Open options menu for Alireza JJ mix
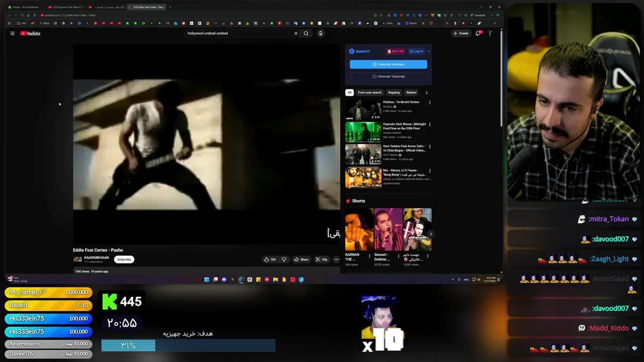Viewport: 644px width, 362px height. pos(430,171)
